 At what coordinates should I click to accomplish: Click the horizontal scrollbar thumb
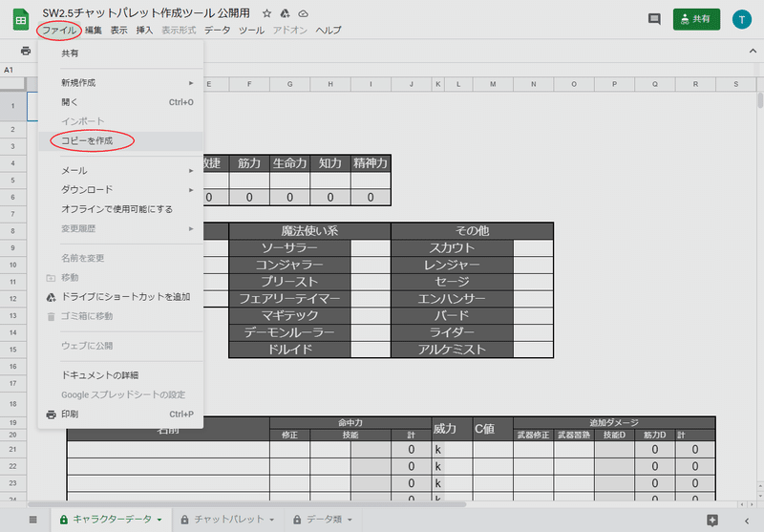pos(247,504)
